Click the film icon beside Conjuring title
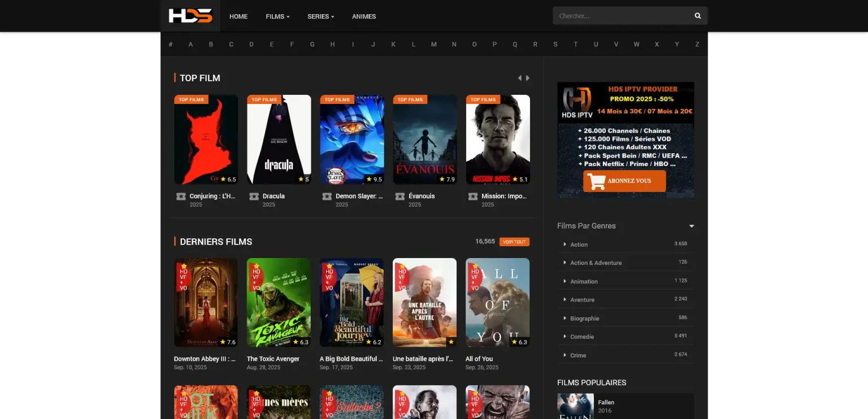Image resolution: width=868 pixels, height=419 pixels. (x=181, y=197)
